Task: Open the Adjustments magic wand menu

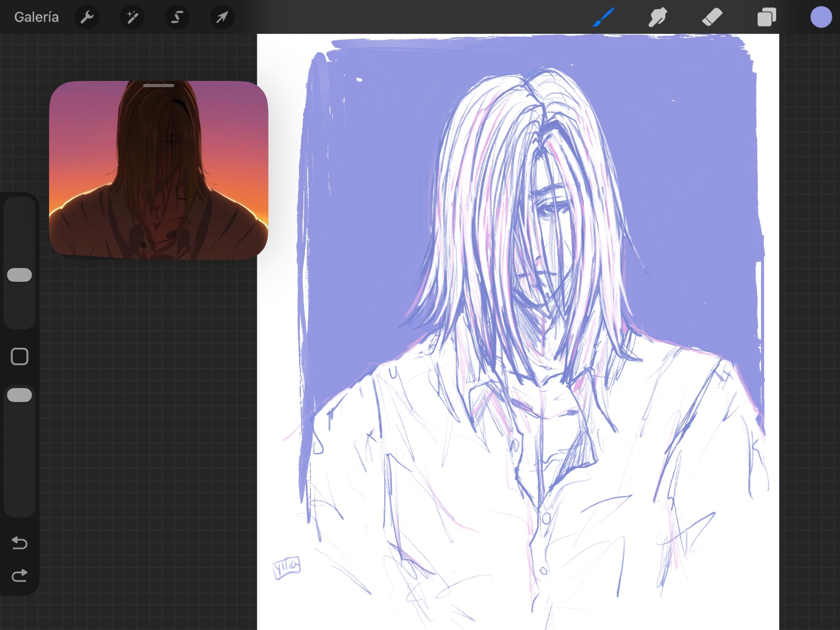Action: coord(132,17)
